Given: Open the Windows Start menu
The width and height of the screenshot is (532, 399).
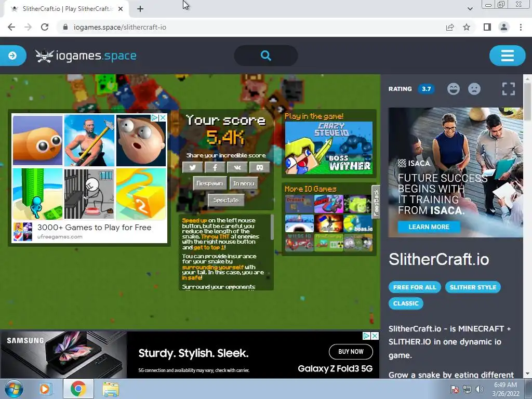Looking at the screenshot, I should pyautogui.click(x=14, y=389).
